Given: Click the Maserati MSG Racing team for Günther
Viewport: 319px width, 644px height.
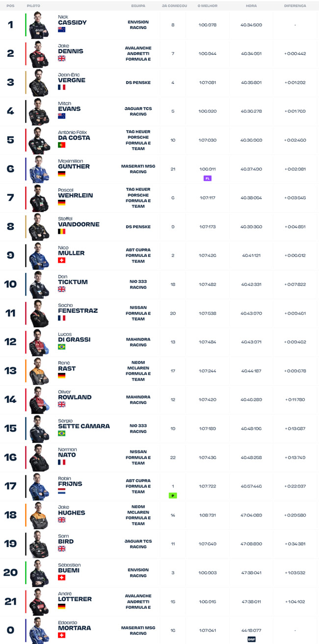Looking at the screenshot, I should click(x=138, y=169).
